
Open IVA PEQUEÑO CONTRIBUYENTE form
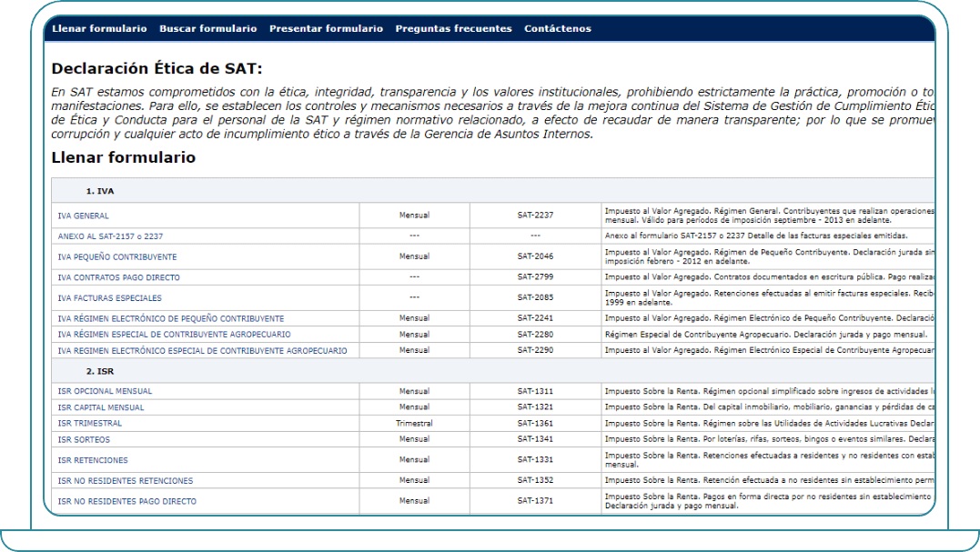116,256
